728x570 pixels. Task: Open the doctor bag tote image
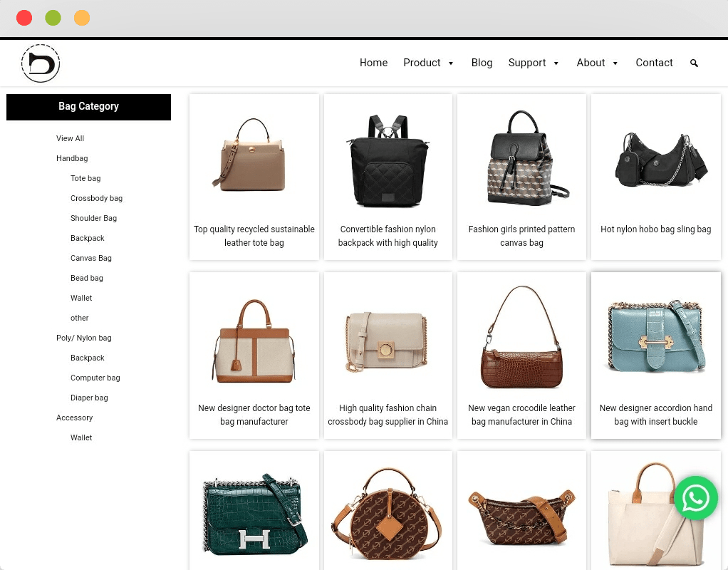coord(254,341)
